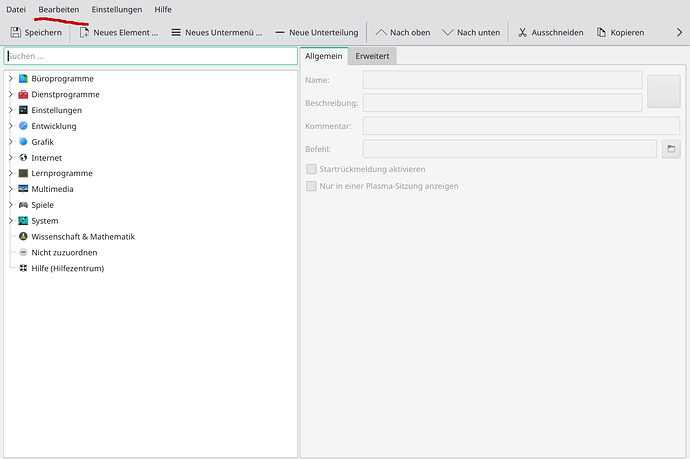Click the large application icon chooser button
Screen dimensions: 690x459
(663, 91)
